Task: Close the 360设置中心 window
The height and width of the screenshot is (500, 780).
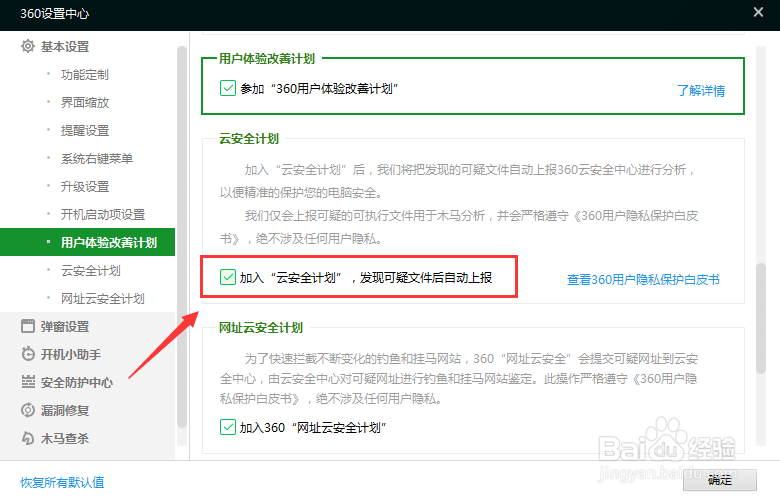Action: (758, 12)
